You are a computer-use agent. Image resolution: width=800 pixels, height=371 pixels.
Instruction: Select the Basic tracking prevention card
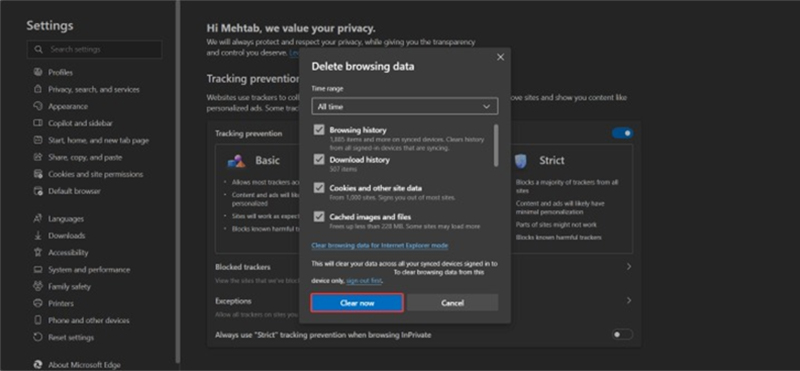click(258, 199)
